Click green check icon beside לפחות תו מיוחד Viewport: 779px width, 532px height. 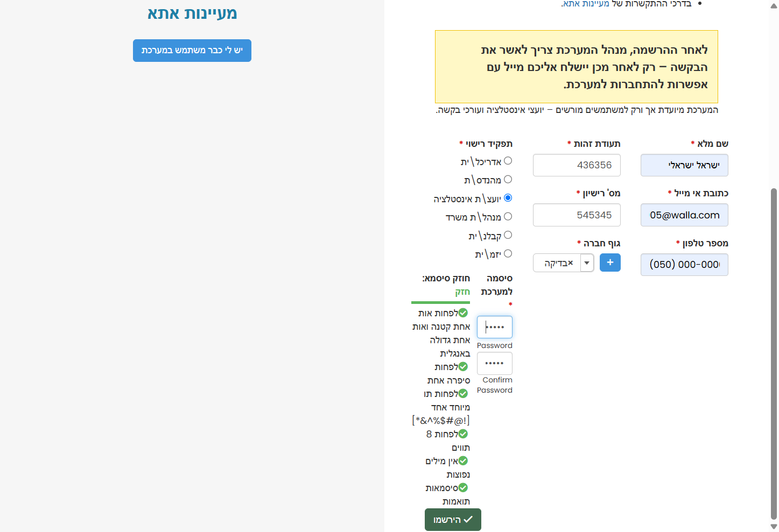463,393
